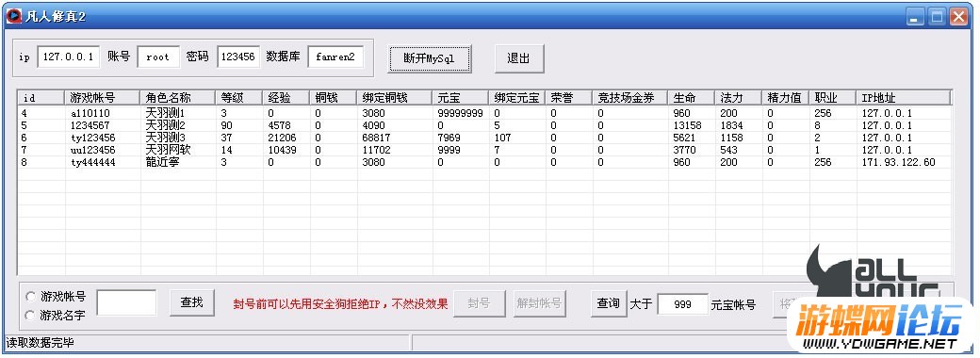The width and height of the screenshot is (980, 358).
Task: Click character name 龍近寧
Action: click(x=162, y=162)
